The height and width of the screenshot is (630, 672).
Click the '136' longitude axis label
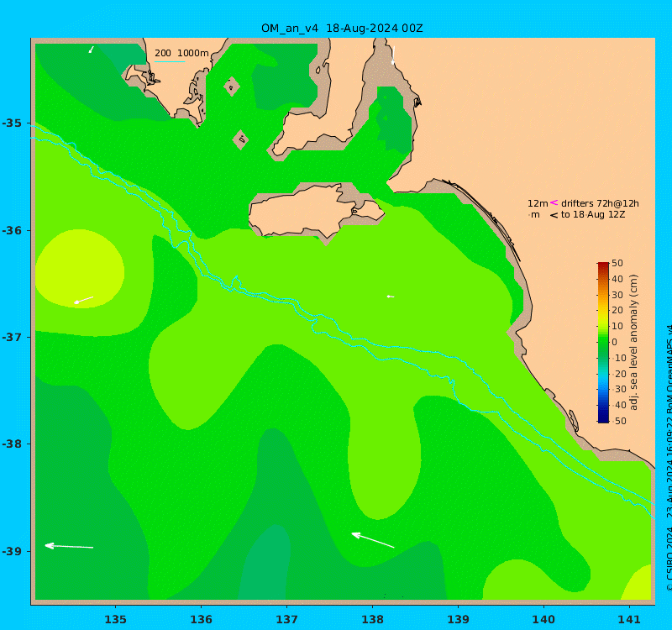202,619
